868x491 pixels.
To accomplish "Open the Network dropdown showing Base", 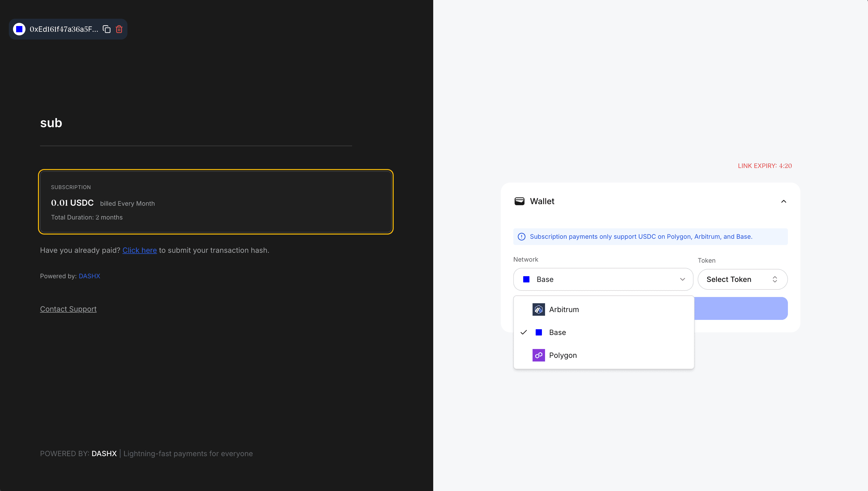I will 603,279.
